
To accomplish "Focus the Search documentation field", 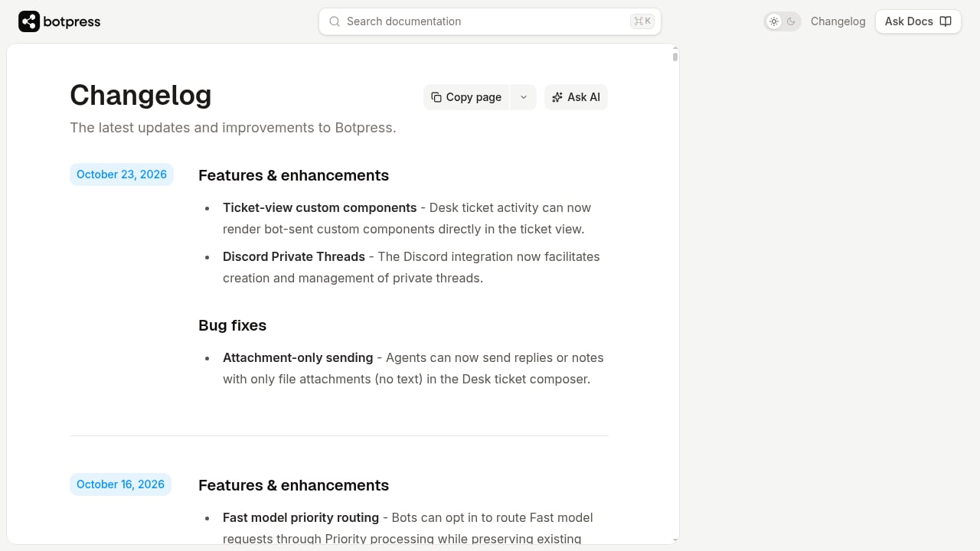I will pos(490,21).
